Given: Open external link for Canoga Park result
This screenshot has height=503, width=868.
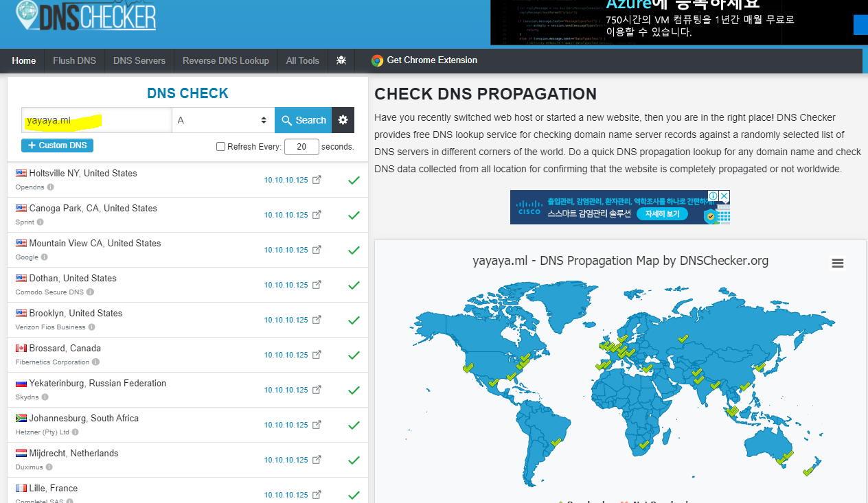Looking at the screenshot, I should point(317,215).
